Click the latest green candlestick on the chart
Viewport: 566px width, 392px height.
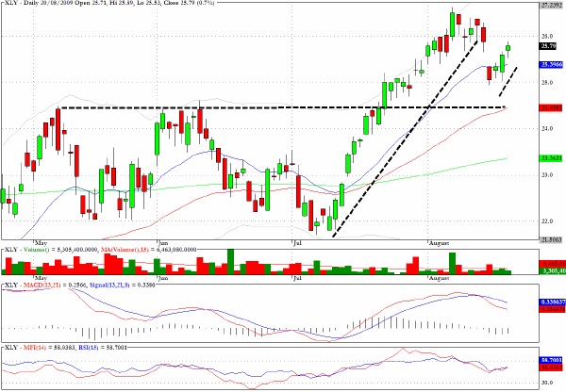point(508,48)
